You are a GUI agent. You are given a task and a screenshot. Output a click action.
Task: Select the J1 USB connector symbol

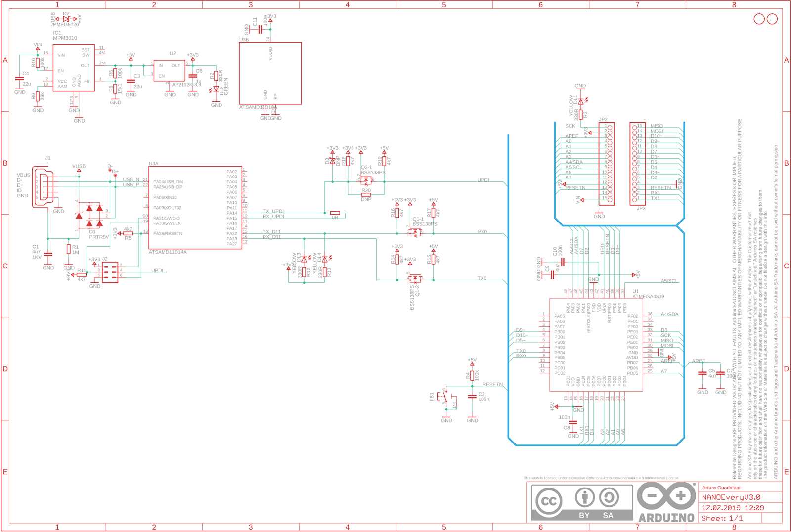(x=44, y=186)
